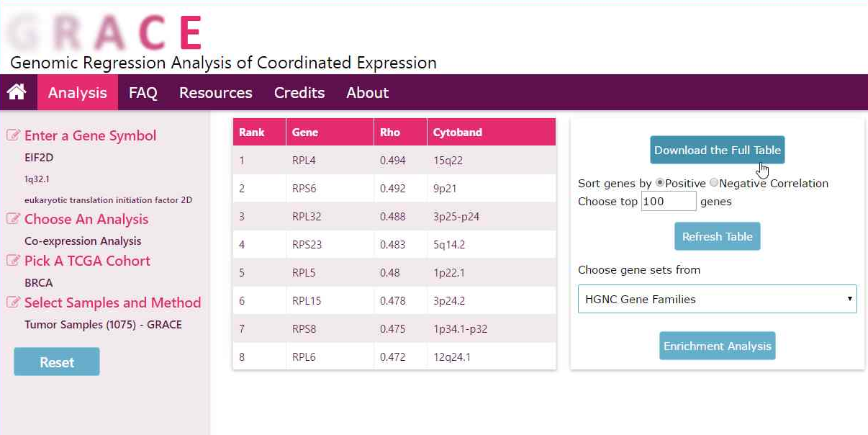The image size is (868, 435).
Task: Open the Credits page
Action: click(299, 93)
